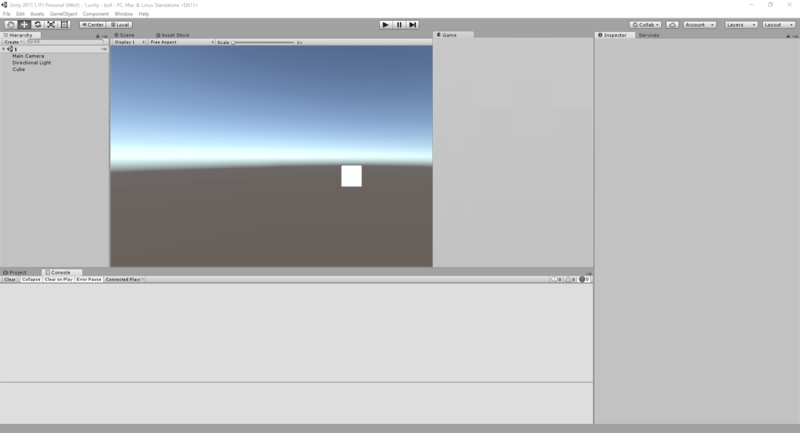Select the Hierarchy tab
Viewport: 800px width, 433px height.
tap(18, 35)
